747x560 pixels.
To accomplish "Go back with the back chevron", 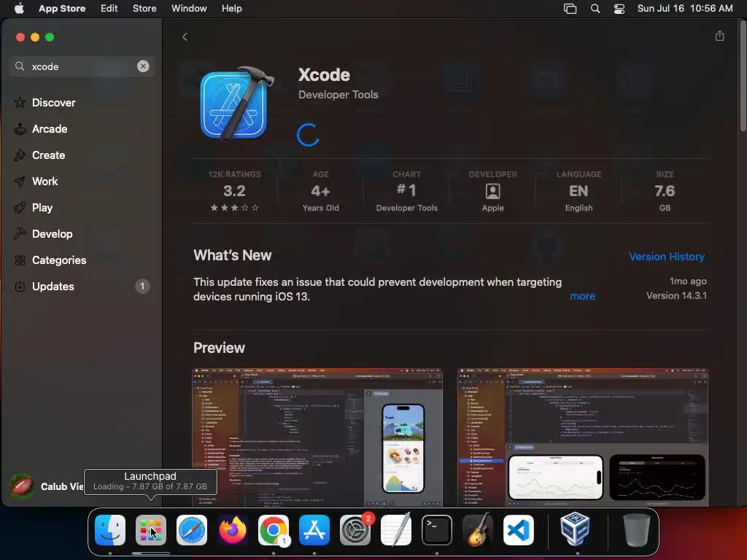I will tap(185, 36).
